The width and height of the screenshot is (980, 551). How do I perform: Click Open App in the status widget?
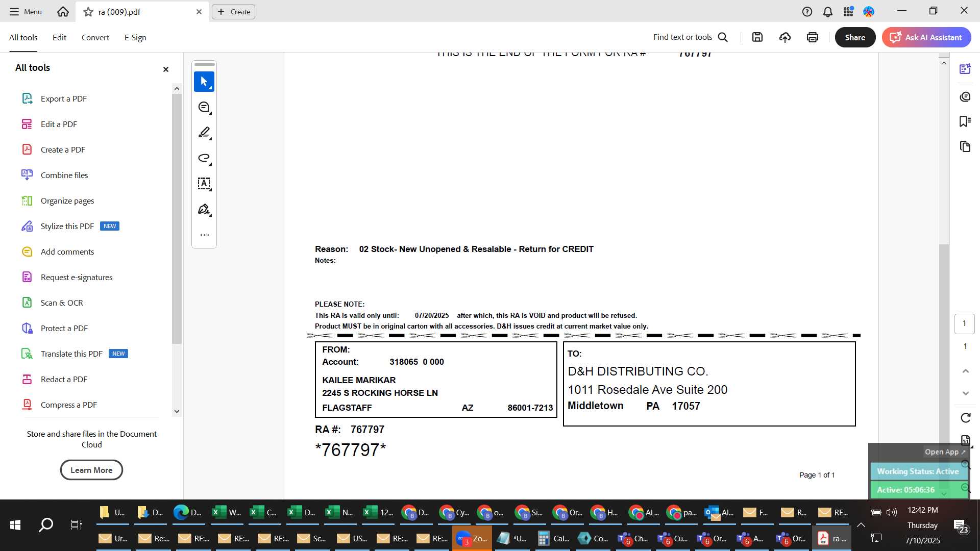click(945, 452)
